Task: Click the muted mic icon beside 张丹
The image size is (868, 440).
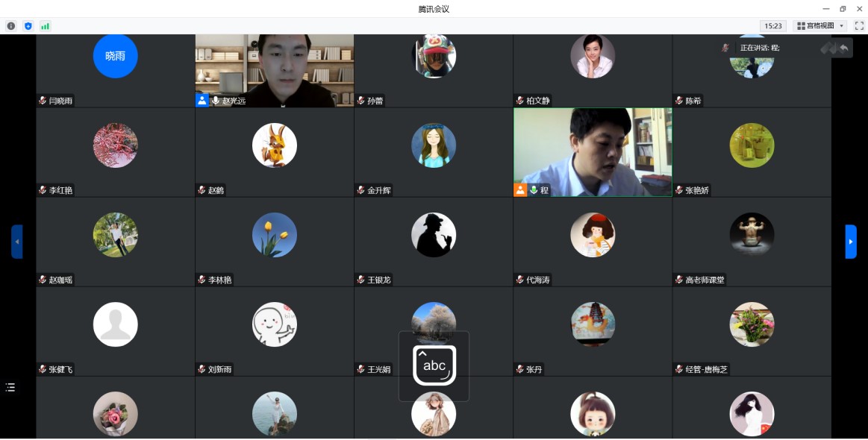Action: [x=519, y=370]
